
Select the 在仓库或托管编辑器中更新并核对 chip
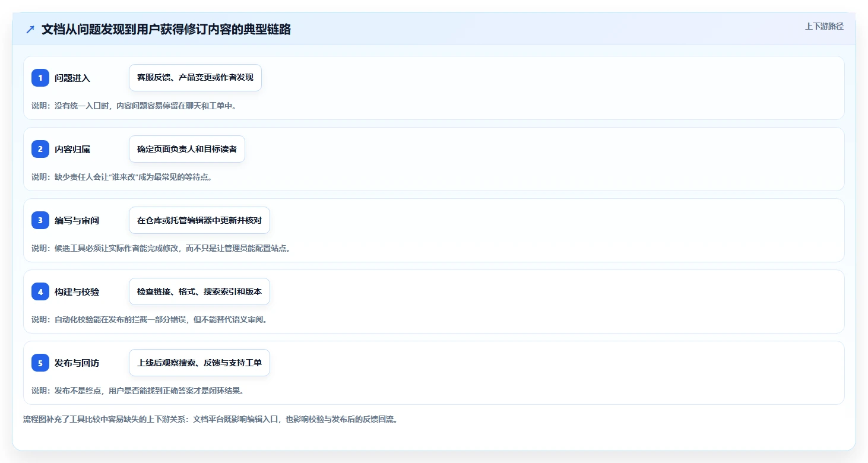[199, 220]
